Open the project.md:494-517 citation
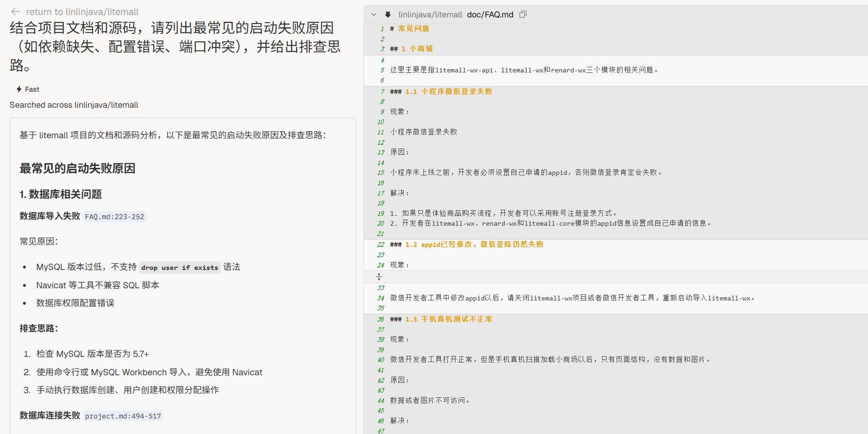 (123, 416)
